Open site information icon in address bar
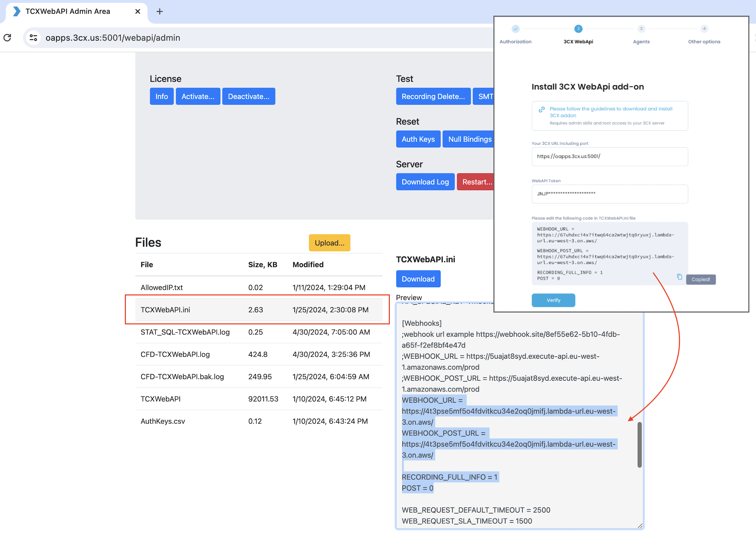This screenshot has width=756, height=533. [33, 38]
